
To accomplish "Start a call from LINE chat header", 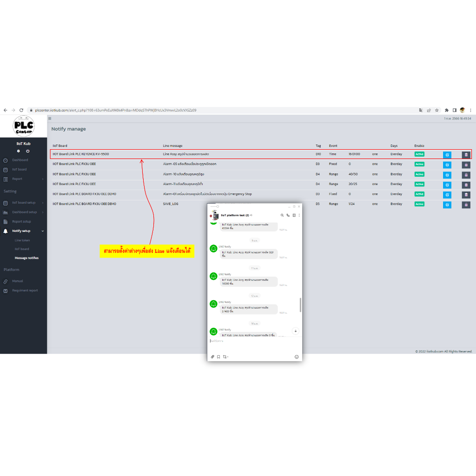I will click(x=288, y=215).
